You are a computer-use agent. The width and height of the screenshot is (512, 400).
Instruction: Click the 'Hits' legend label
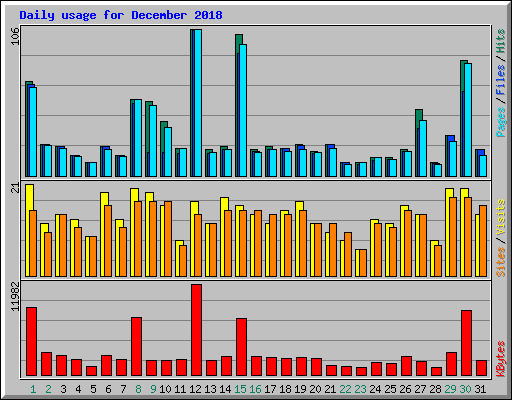click(500, 41)
